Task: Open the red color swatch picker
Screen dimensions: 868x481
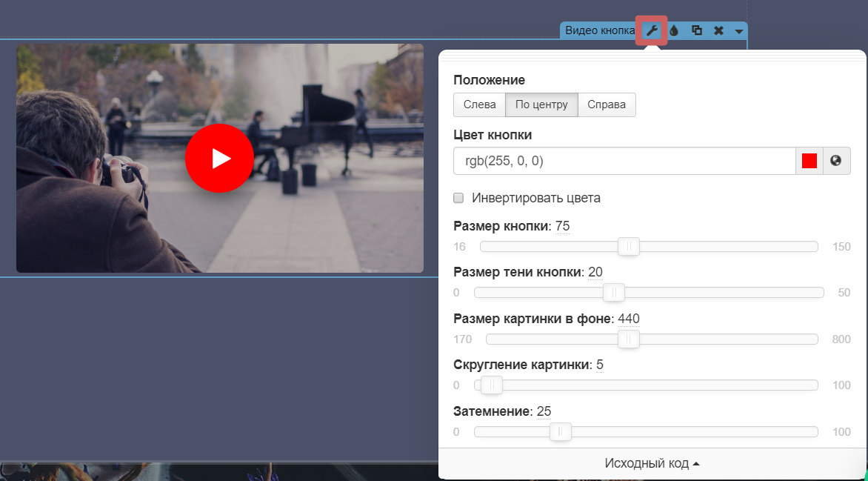Action: click(809, 161)
